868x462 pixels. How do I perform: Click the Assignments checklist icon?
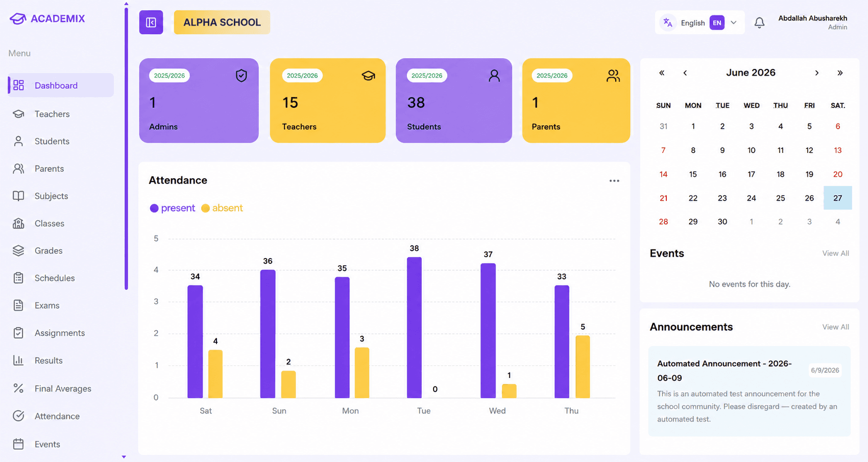pos(18,333)
